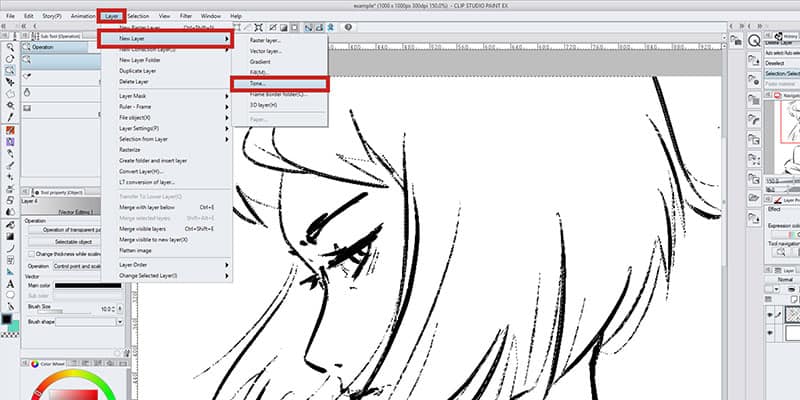The height and width of the screenshot is (400, 800).
Task: Select the Object sub tool row
Action: (x=61, y=61)
